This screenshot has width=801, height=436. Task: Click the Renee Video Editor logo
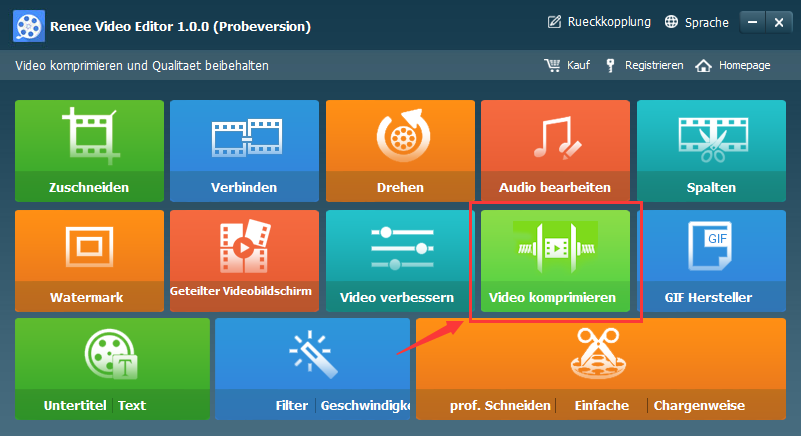tap(29, 26)
